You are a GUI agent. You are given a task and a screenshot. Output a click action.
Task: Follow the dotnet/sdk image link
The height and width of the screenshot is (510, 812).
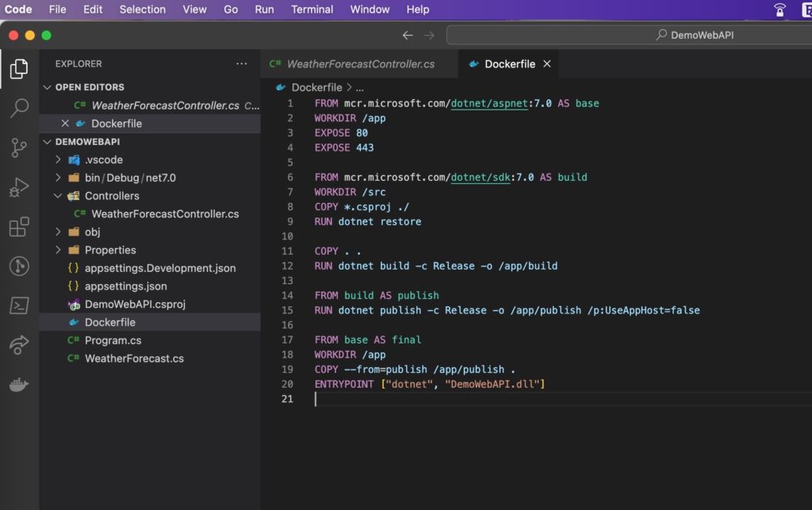480,178
